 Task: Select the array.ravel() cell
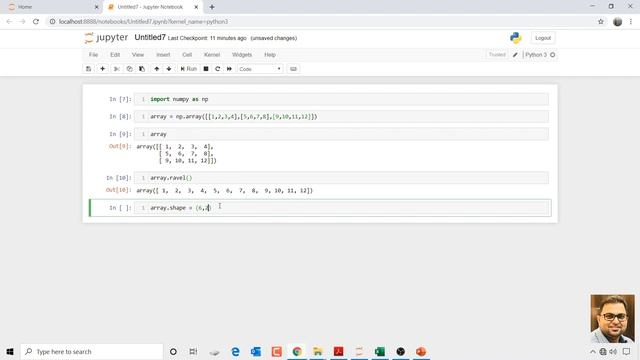(x=341, y=178)
